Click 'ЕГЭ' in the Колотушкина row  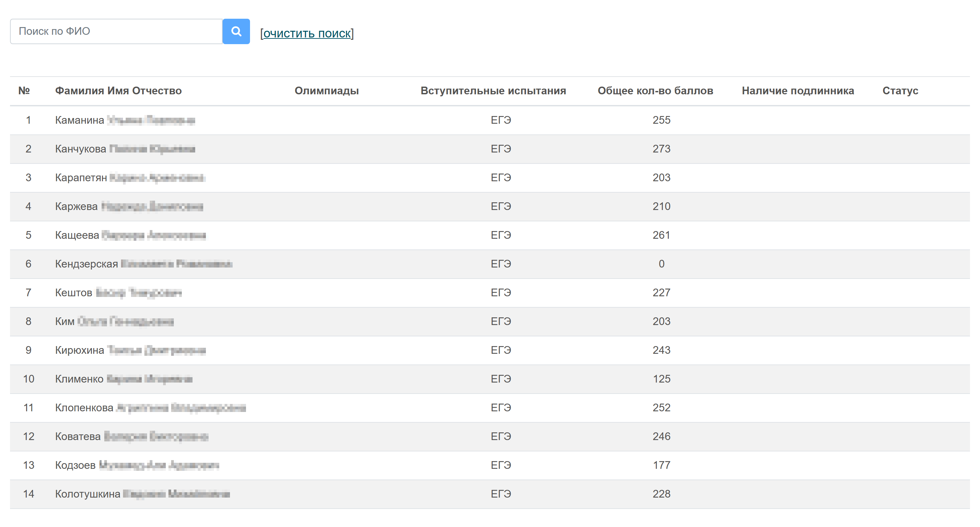point(501,494)
